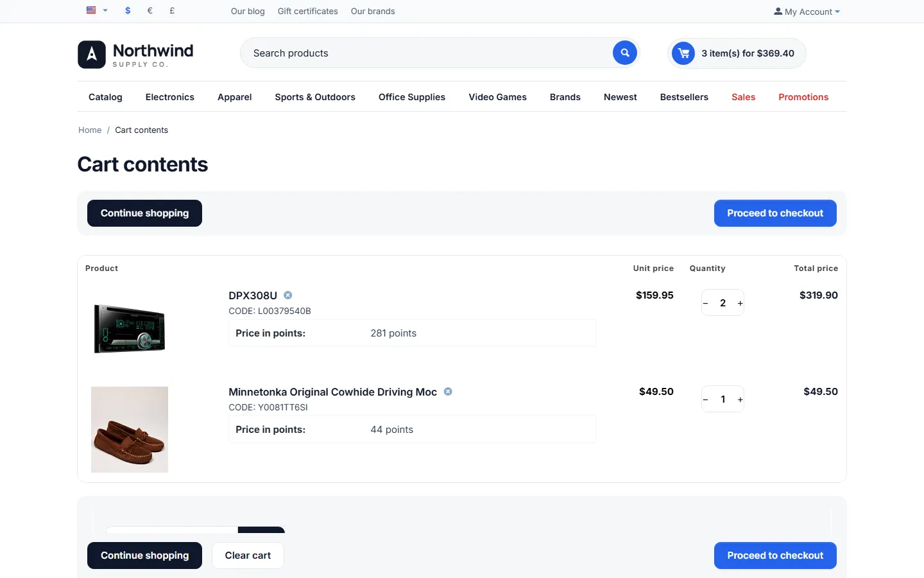Click the bottom Continue shopping button
This screenshot has width=924, height=578.
point(145,556)
